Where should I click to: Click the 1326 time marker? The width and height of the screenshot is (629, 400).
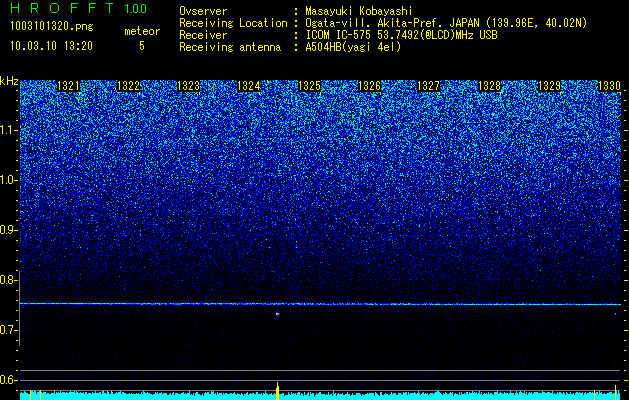(x=369, y=86)
